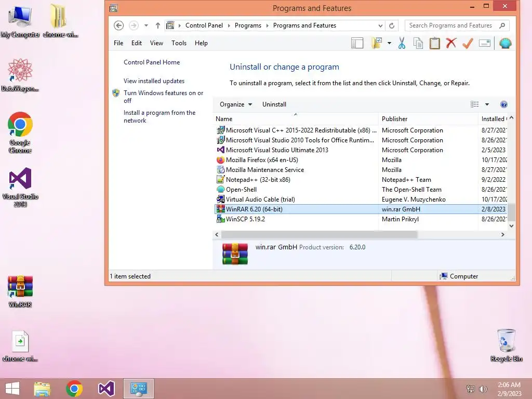Click the orange checkmark Properties icon

click(x=468, y=43)
